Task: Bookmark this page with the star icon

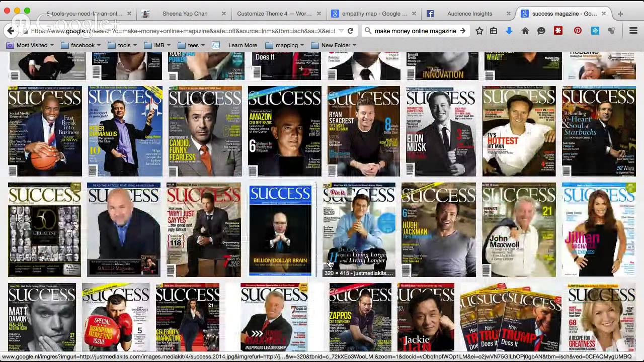Action: [479, 31]
